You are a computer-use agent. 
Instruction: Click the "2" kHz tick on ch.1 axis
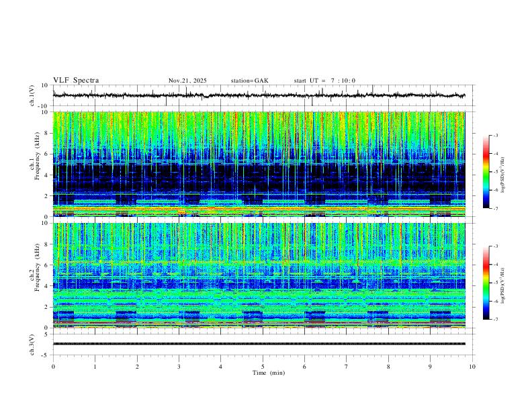coord(47,196)
